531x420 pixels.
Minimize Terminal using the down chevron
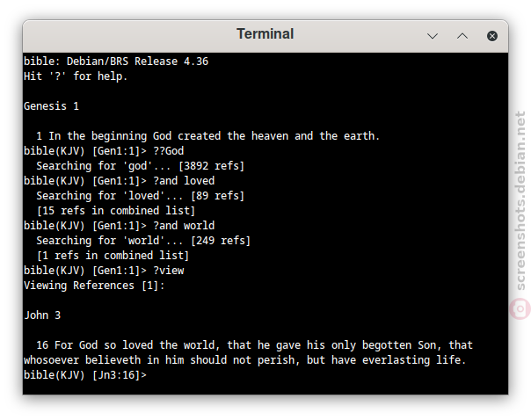click(433, 36)
